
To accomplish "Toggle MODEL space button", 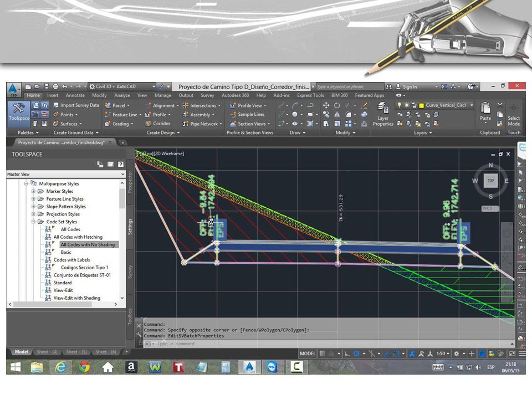I will tap(308, 354).
